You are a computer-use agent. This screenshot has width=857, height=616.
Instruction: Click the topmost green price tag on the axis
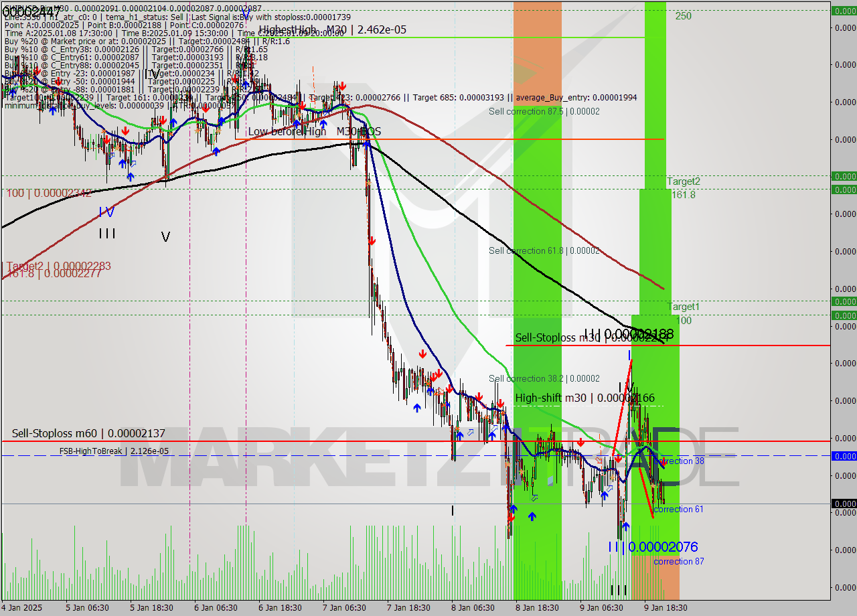tap(844, 11)
